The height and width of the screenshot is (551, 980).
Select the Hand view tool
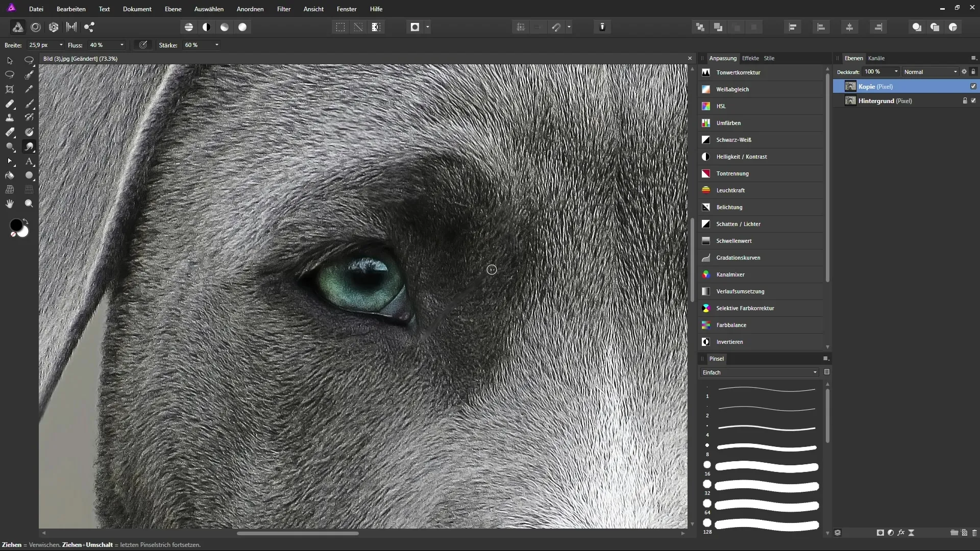click(10, 204)
